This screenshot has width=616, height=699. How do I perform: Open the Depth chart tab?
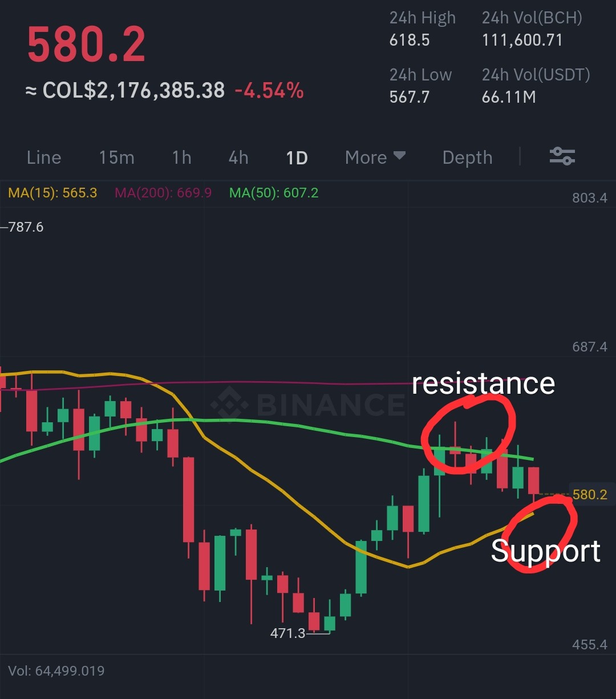(x=467, y=157)
